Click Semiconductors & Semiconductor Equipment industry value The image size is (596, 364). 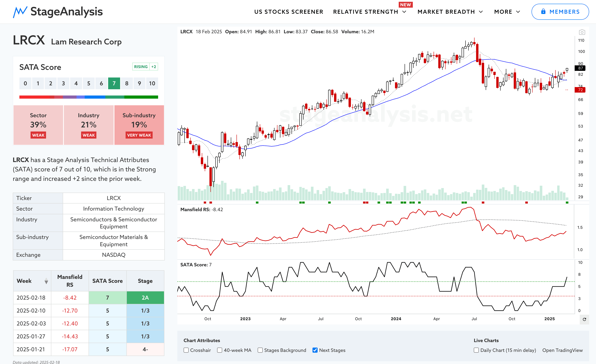click(113, 223)
